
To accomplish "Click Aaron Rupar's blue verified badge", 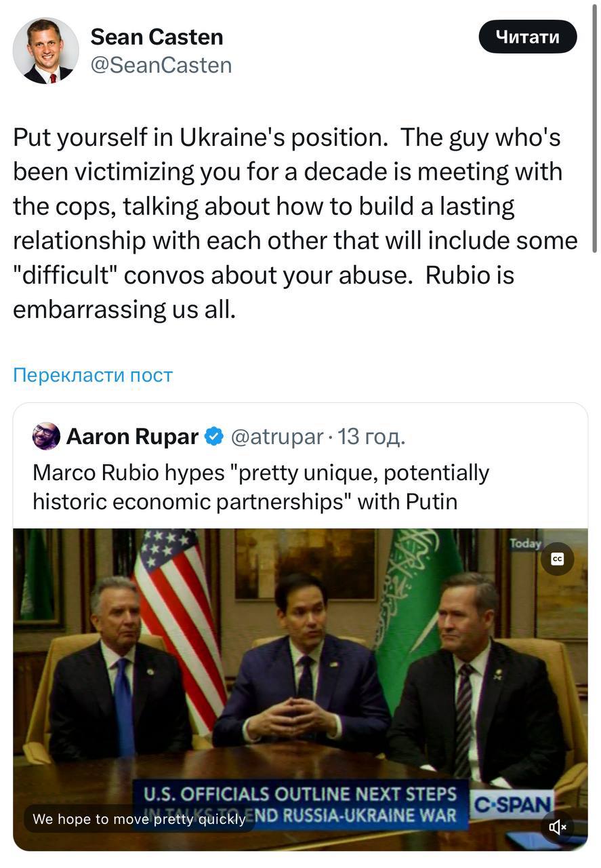I will [x=214, y=437].
